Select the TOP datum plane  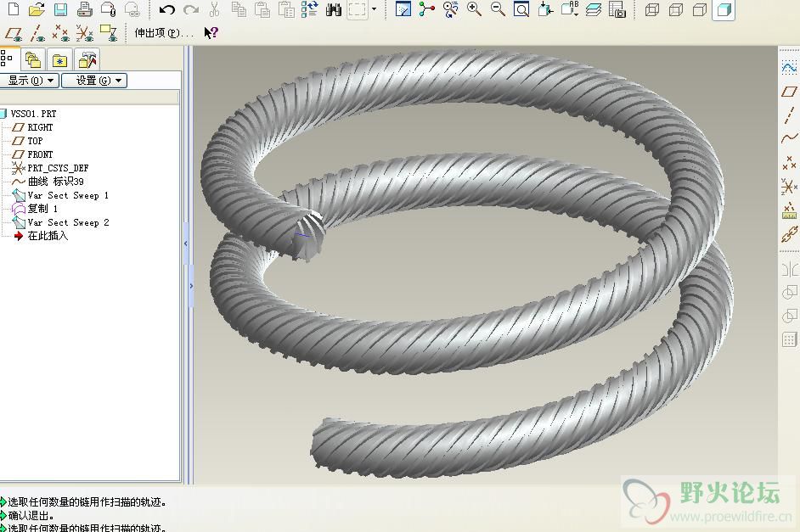click(35, 141)
